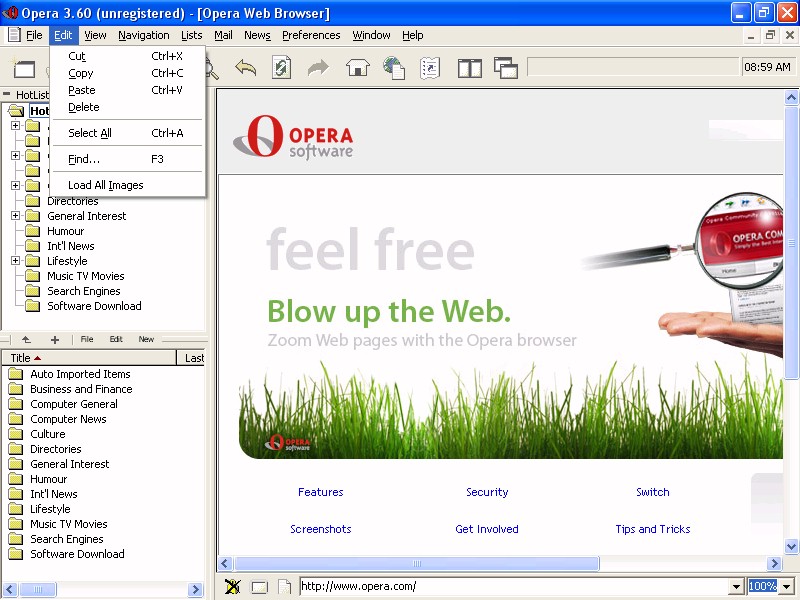Click the Music TV Movies folder icon in tree

(33, 276)
